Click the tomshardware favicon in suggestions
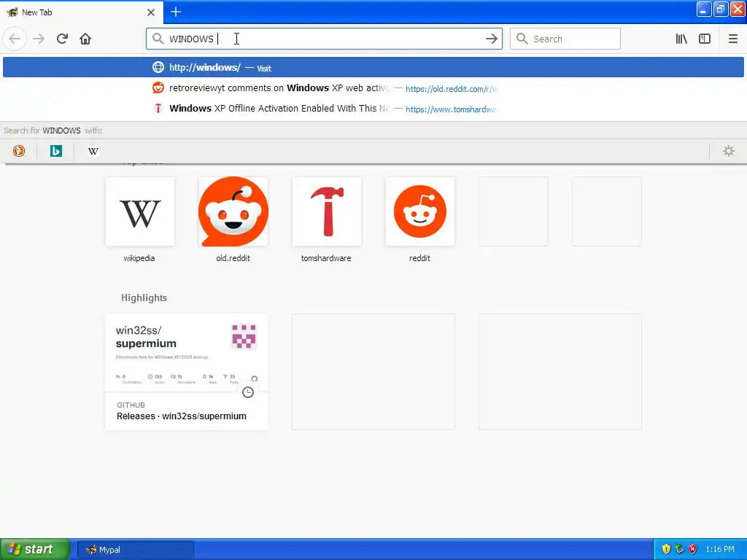 point(158,109)
